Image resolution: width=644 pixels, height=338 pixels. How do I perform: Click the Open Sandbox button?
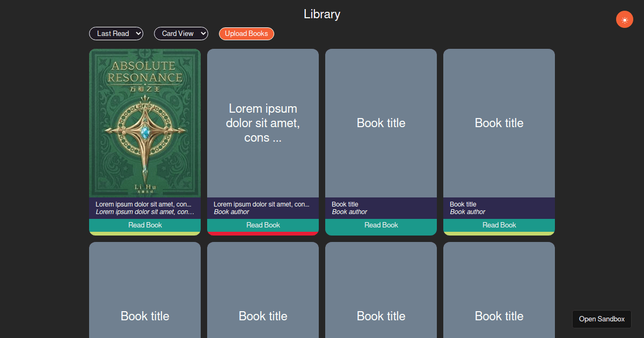tap(602, 319)
